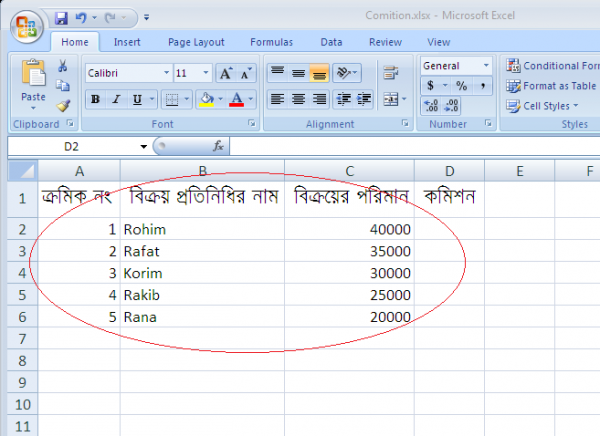Toggle Italic formatting
Image resolution: width=600 pixels, height=436 pixels.
tap(116, 100)
